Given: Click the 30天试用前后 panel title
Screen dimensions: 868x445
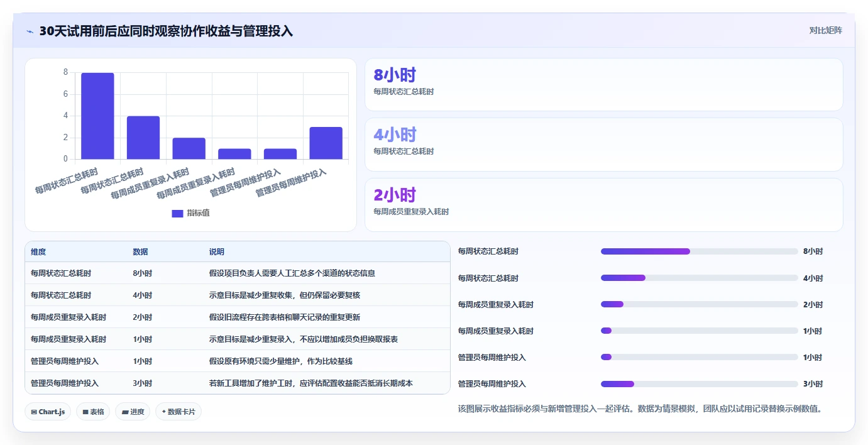Looking at the screenshot, I should point(166,31).
